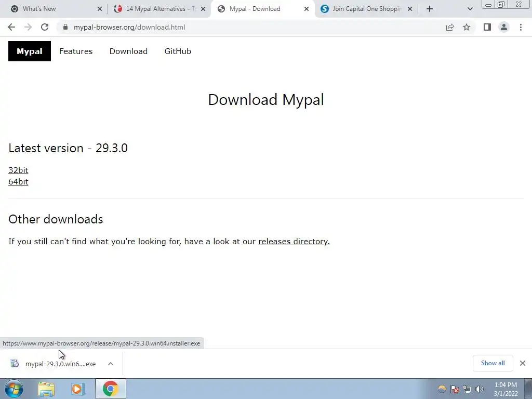Click the Chrome taskbar icon
532x399 pixels.
(x=110, y=389)
